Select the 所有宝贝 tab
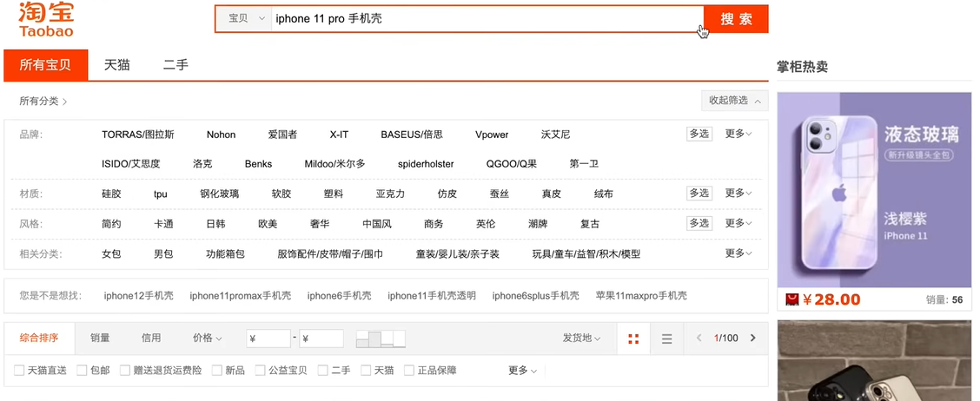This screenshot has height=401, width=980. tap(46, 65)
